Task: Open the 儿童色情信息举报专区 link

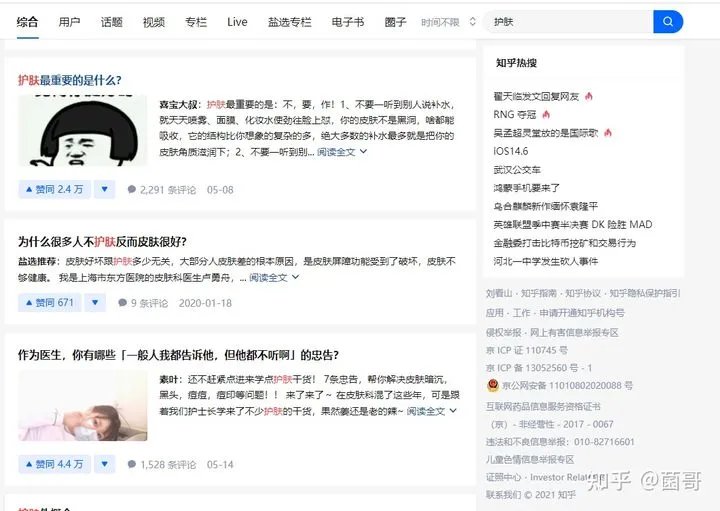Action: click(530, 460)
